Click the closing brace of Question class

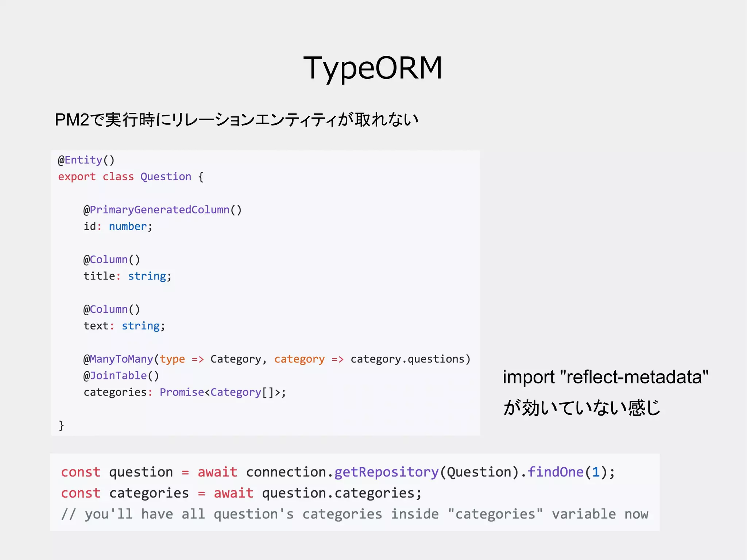click(x=61, y=426)
